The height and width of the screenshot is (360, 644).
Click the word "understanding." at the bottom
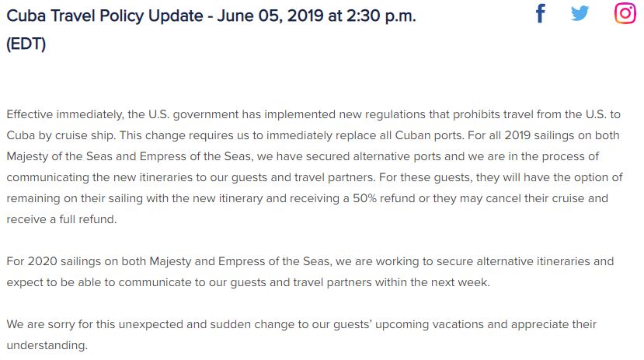(47, 345)
